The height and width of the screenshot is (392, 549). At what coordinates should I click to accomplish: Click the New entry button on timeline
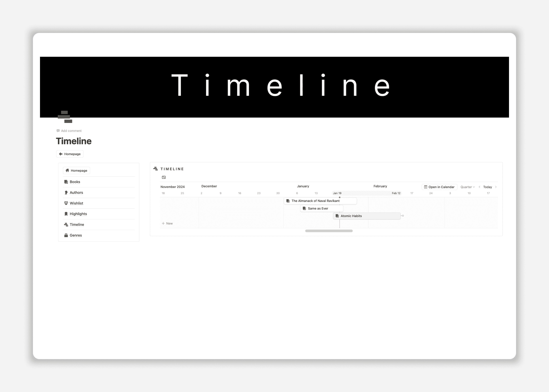point(168,223)
